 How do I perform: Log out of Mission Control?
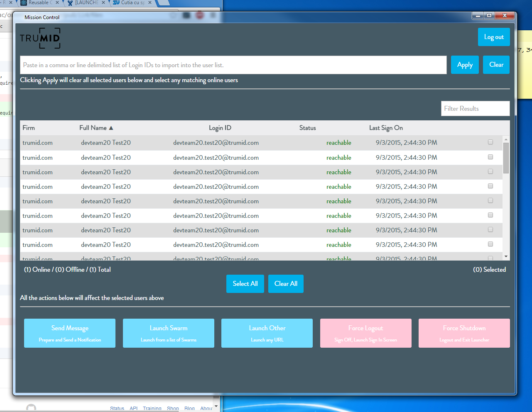[494, 37]
